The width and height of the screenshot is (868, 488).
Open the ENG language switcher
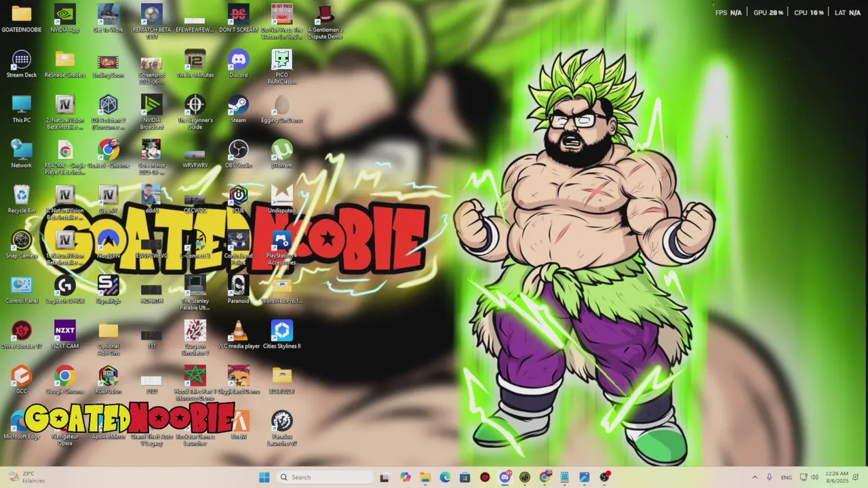tap(787, 477)
